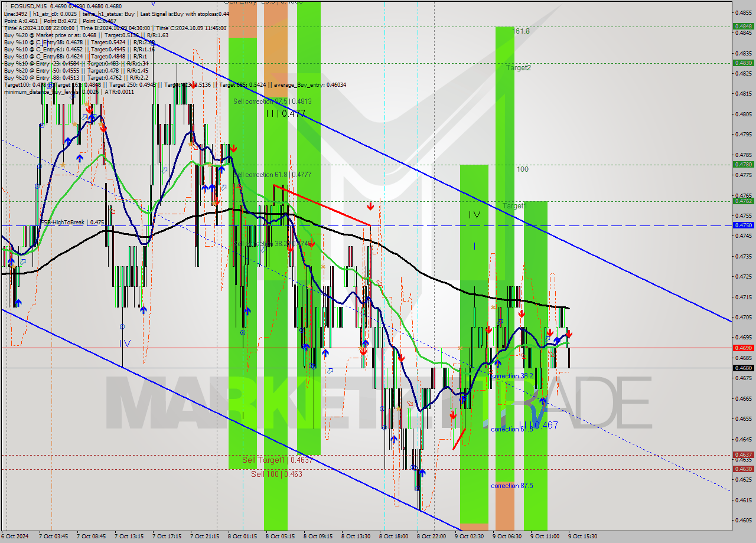Click the 0.4655 tick on price scale
Viewport: 756px width, 543px height.
pyautogui.click(x=744, y=418)
